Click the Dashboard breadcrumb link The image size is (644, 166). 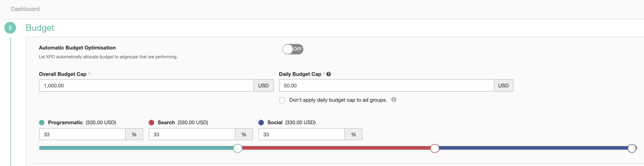pos(25,9)
